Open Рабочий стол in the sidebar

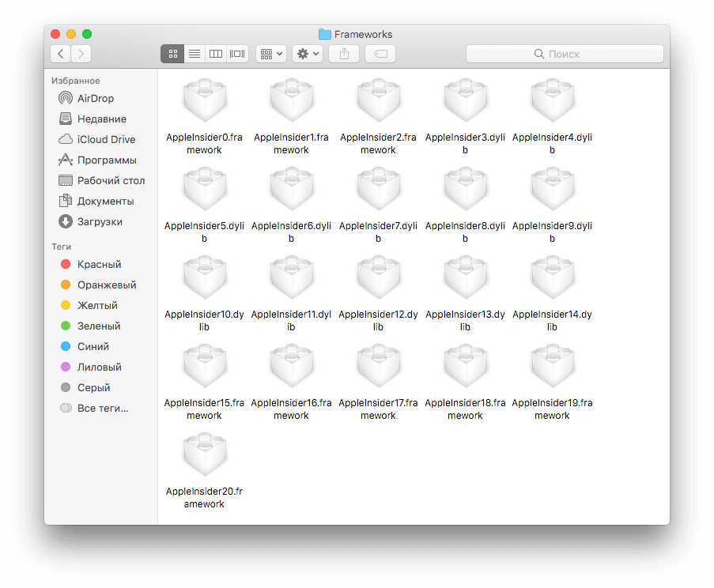(101, 181)
